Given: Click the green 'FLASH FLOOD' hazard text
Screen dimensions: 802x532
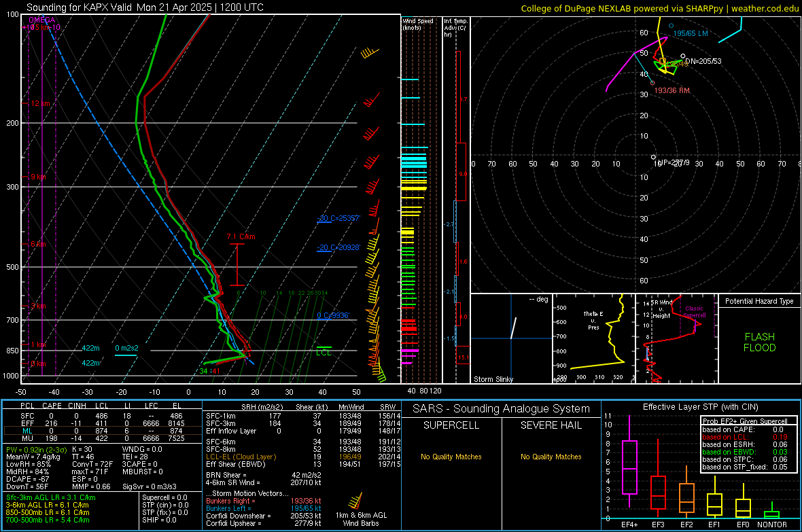Looking at the screenshot, I should point(760,342).
